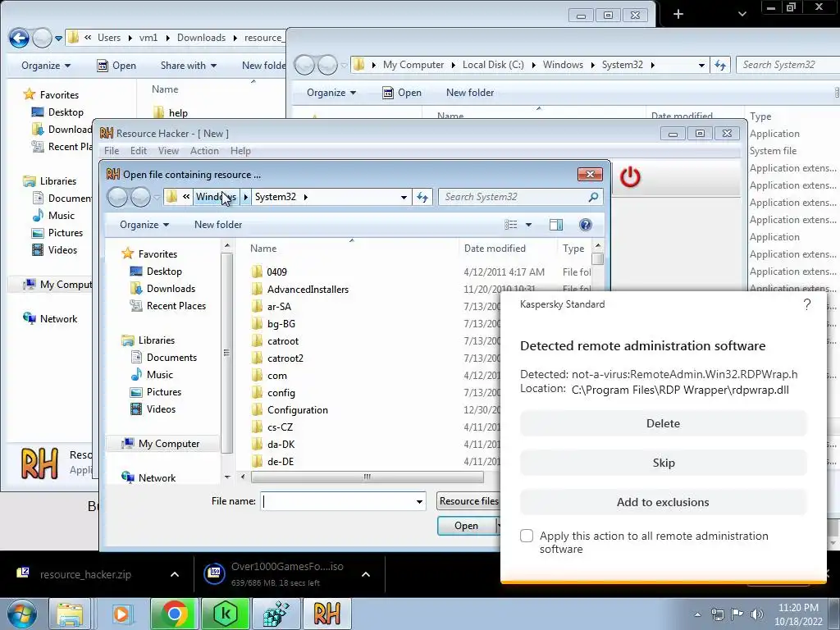Expand resource_hacker.zip download options arrow

coord(175,574)
